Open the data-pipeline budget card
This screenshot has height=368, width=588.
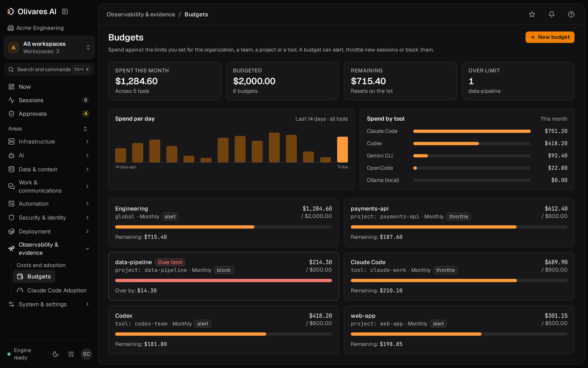223,276
